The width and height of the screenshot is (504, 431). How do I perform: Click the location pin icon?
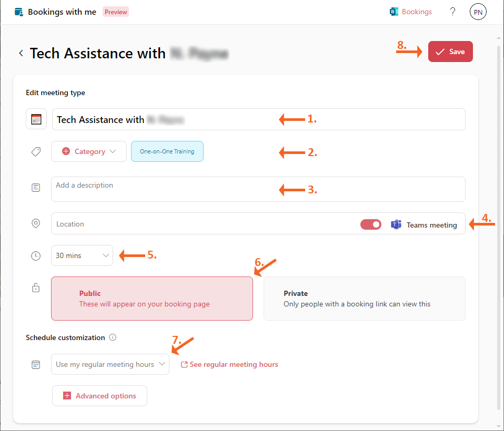[36, 223]
